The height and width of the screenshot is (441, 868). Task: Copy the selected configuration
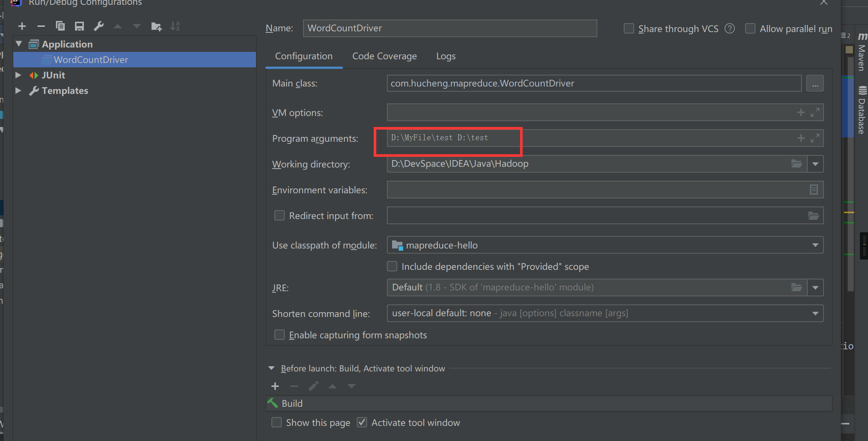point(60,26)
